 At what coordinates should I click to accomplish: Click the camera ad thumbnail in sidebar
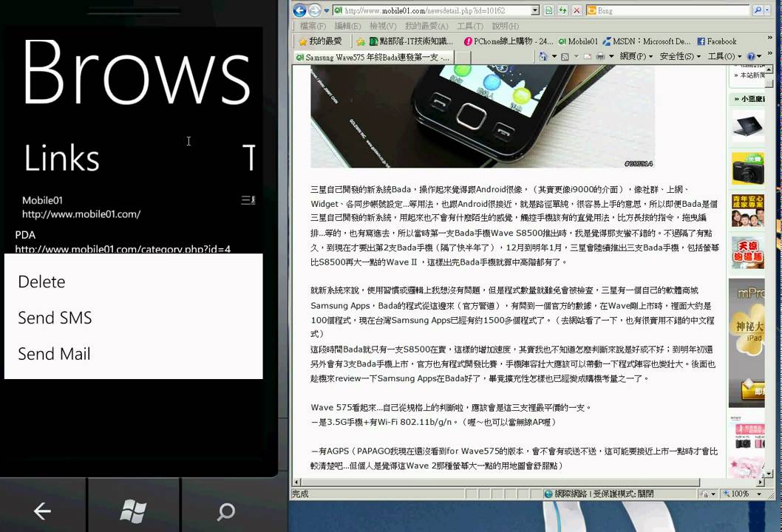pos(747,169)
